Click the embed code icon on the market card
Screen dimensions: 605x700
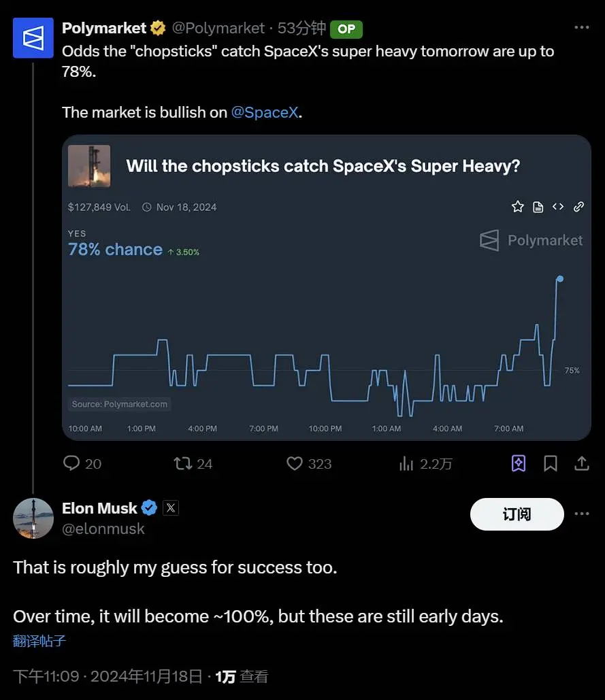click(558, 206)
